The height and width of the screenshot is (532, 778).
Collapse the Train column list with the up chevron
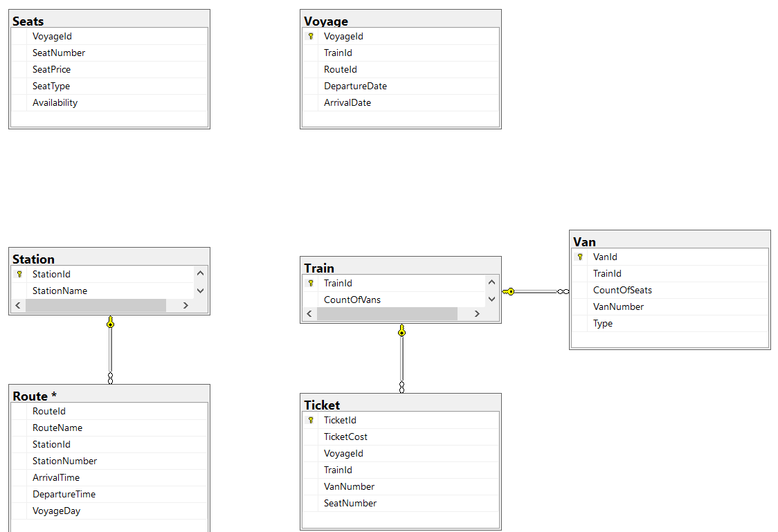coord(491,282)
